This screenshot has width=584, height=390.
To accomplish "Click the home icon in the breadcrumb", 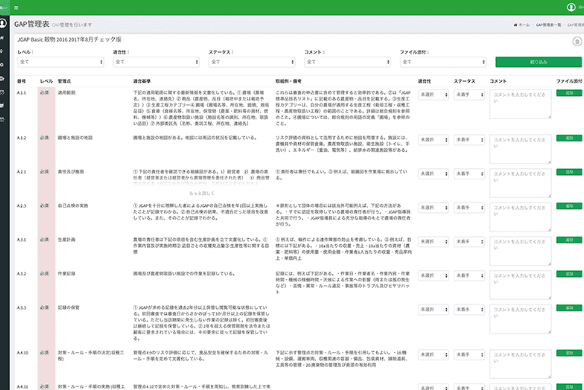I will click(515, 25).
